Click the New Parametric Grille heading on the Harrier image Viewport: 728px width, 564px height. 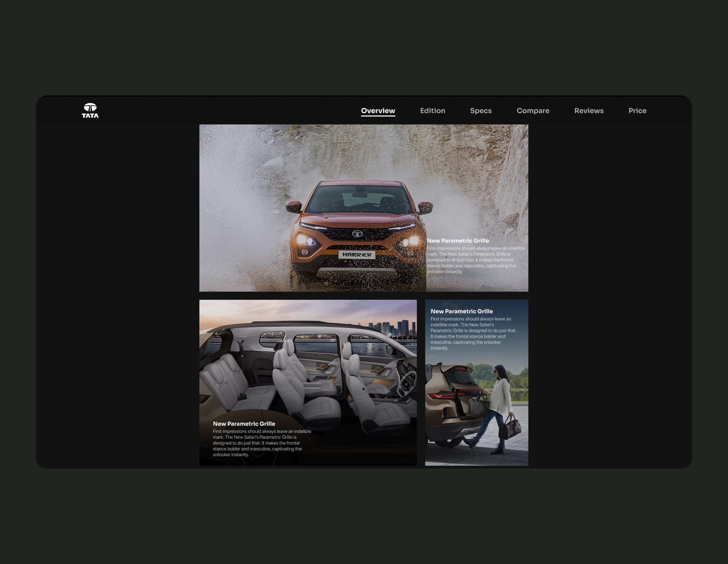tap(458, 241)
